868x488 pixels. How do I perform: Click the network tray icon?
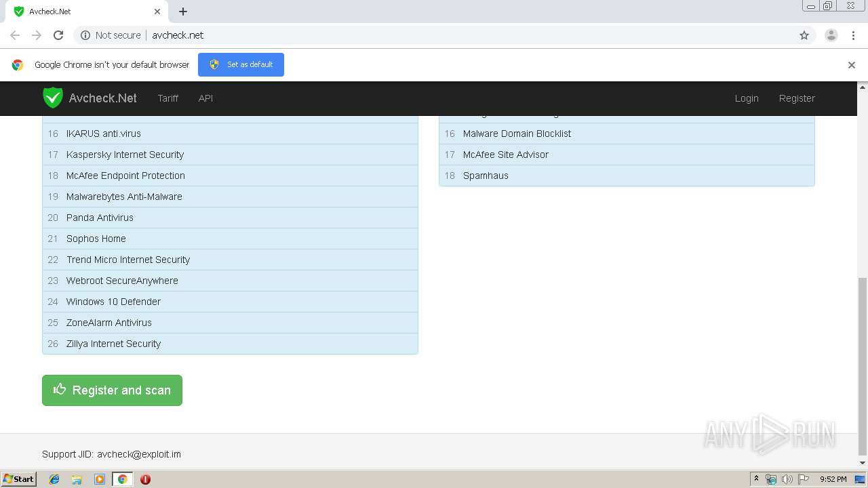click(771, 479)
